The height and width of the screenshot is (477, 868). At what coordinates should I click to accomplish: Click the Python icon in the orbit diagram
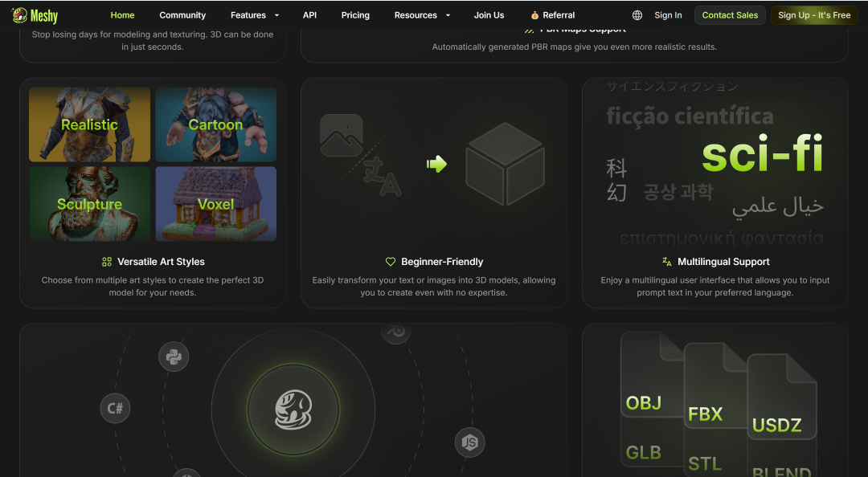click(x=174, y=357)
